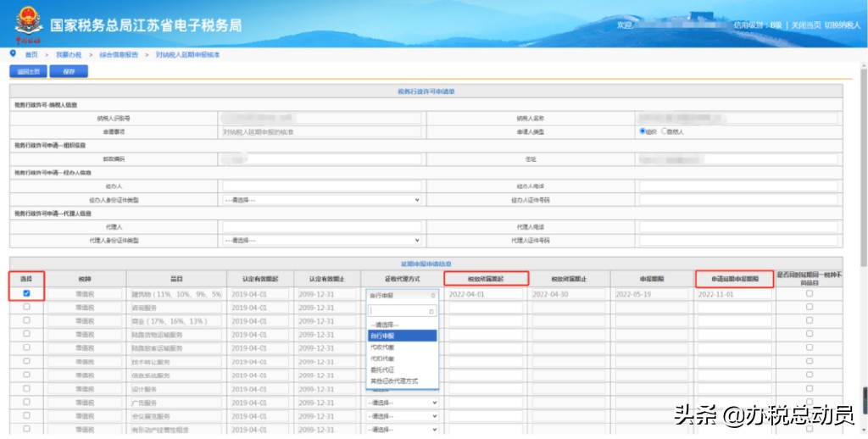868x439 pixels.
Task: Select the 组织 applicant type radio button
Action: 643,131
